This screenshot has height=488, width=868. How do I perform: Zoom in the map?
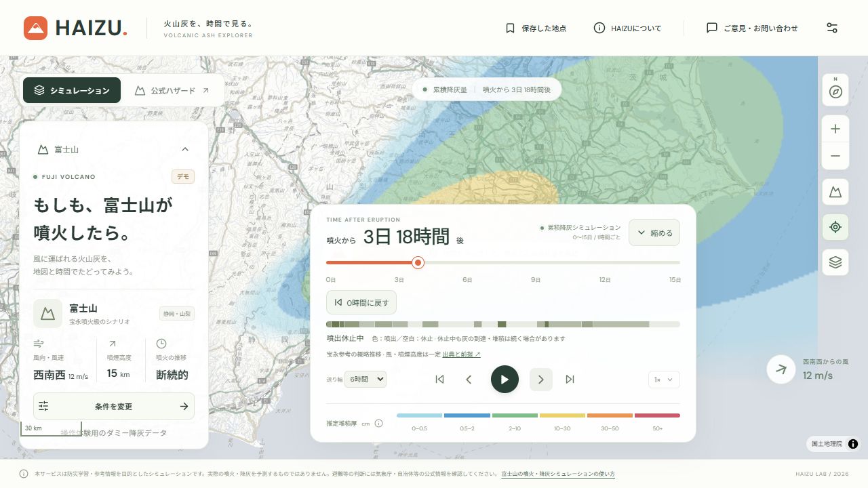coord(835,129)
